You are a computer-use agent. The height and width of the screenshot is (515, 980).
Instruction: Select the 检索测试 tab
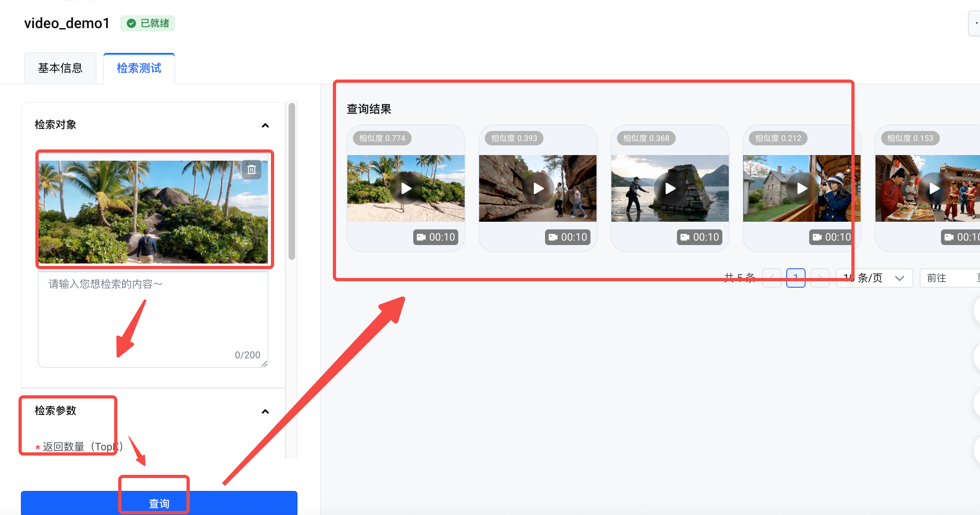139,68
